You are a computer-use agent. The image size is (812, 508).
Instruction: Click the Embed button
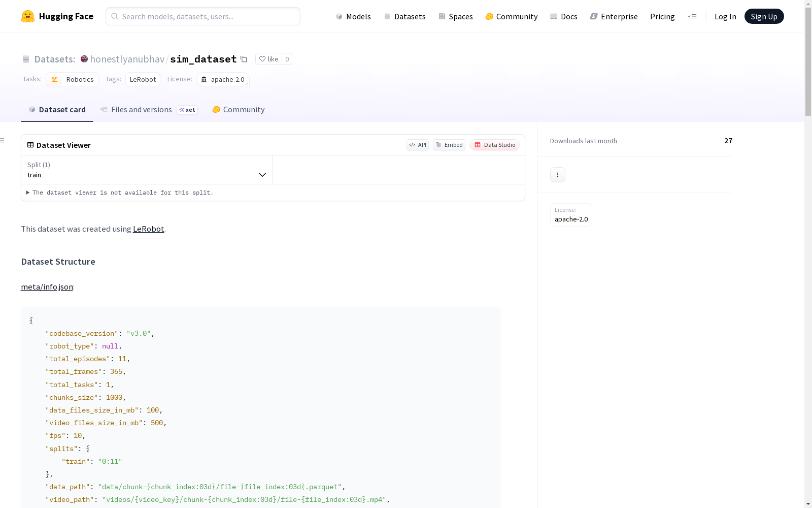(x=449, y=145)
